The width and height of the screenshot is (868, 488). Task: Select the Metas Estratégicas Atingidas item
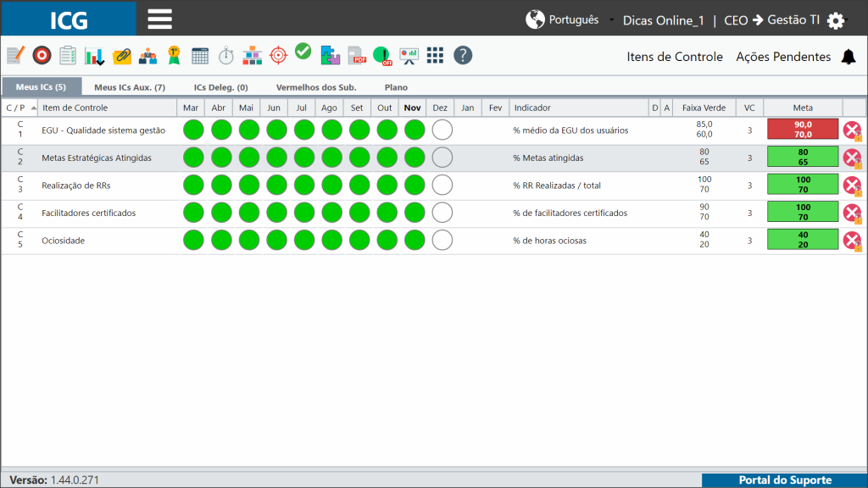(x=97, y=158)
